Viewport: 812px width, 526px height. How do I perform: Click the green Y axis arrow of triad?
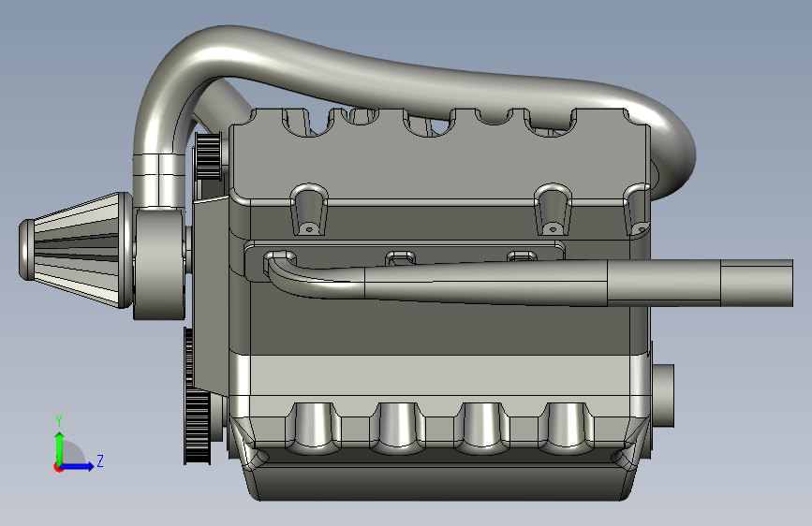point(59,447)
